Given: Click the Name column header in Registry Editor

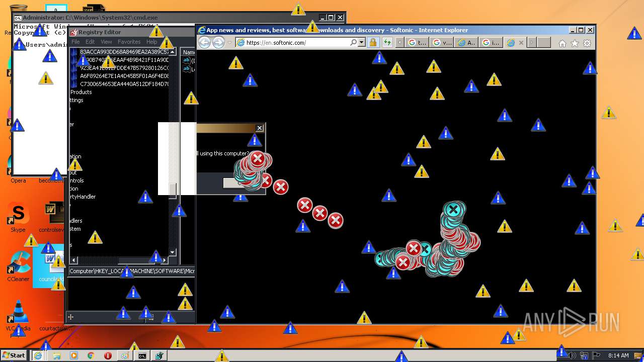Looking at the screenshot, I should pyautogui.click(x=189, y=52).
